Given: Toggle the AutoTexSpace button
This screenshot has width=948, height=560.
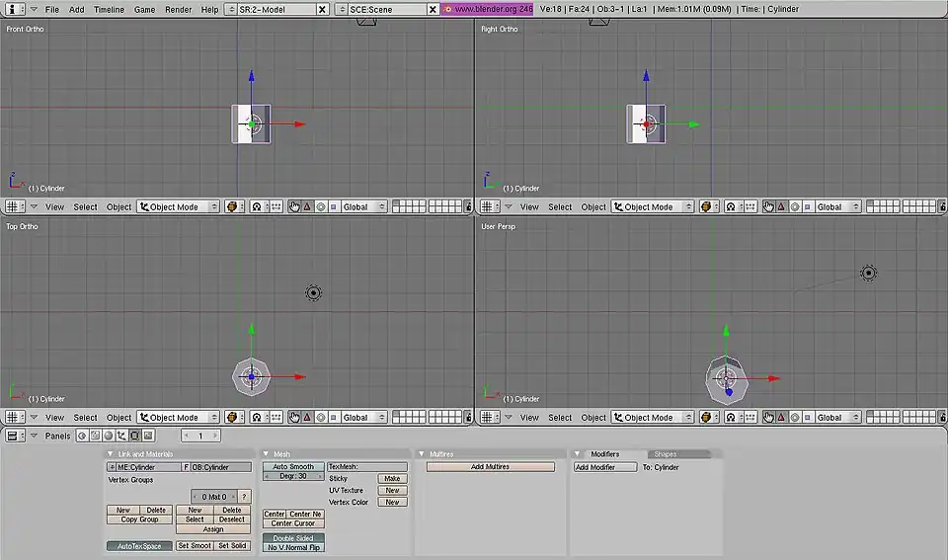Looking at the screenshot, I should 139,545.
